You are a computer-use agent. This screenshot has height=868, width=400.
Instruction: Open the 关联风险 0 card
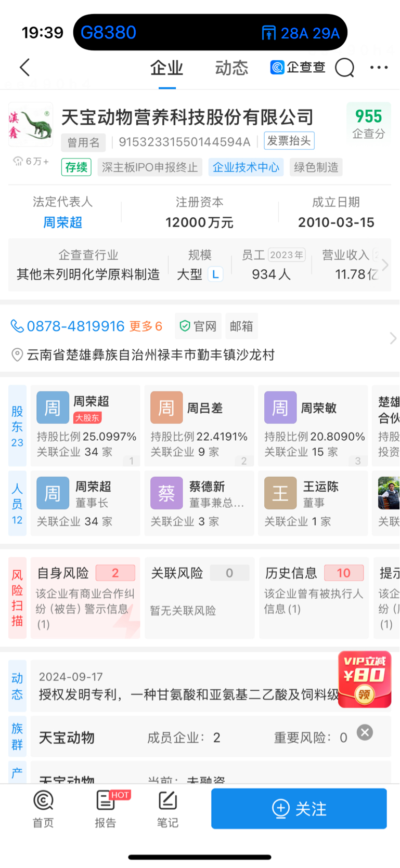pyautogui.click(x=199, y=598)
